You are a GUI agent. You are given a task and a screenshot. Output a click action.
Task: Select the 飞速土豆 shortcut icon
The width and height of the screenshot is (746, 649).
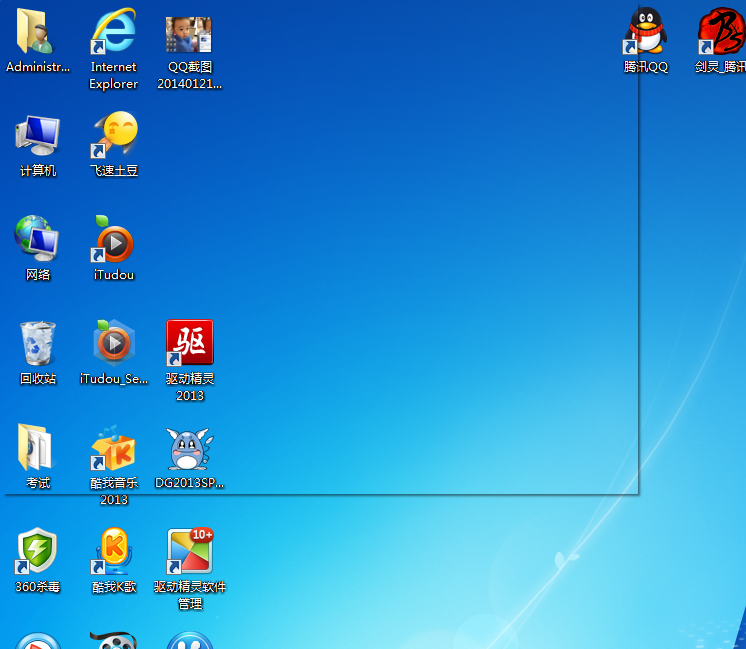click(113, 137)
